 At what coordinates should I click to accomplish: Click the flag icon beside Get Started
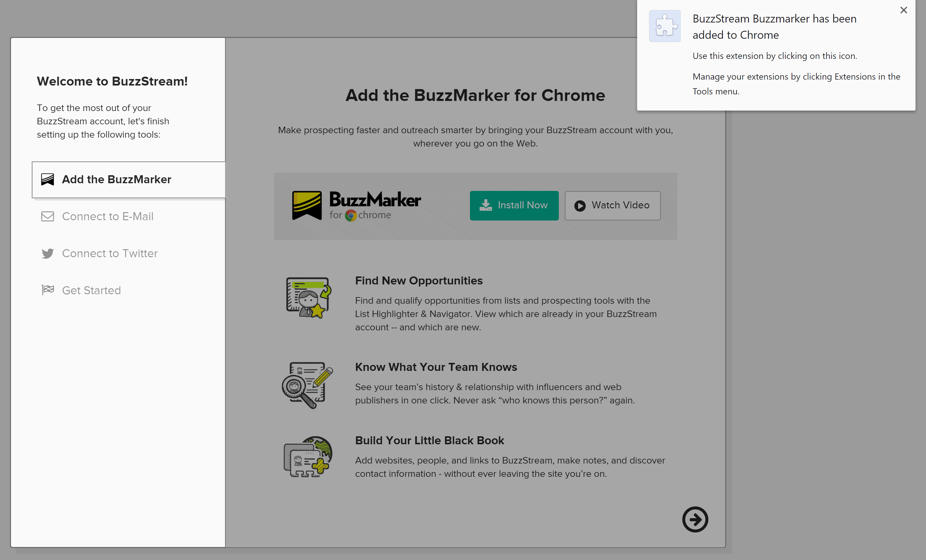[48, 290]
